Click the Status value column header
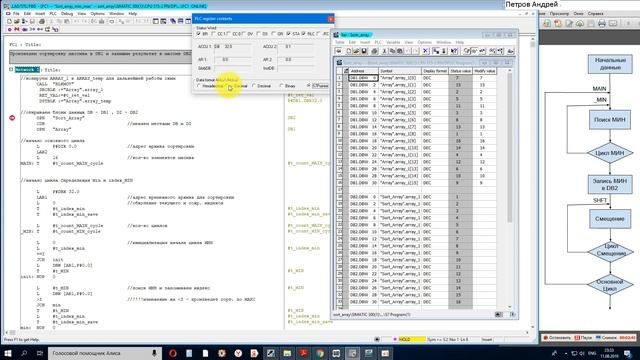 460,71
